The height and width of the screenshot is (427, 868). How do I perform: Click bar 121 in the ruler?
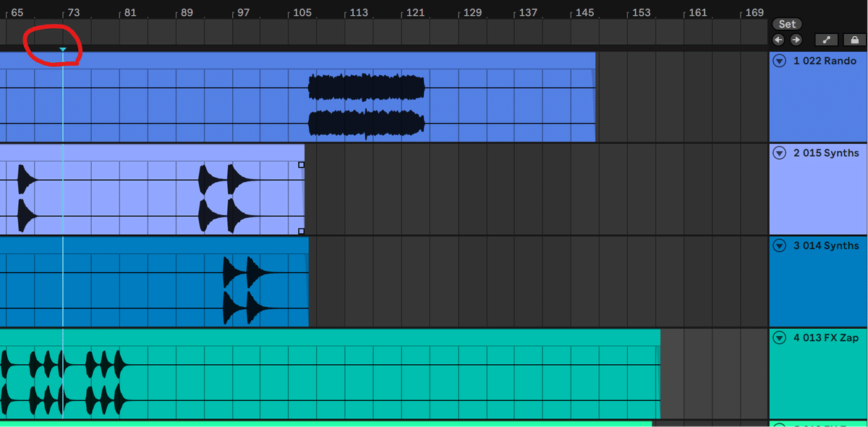click(x=415, y=12)
